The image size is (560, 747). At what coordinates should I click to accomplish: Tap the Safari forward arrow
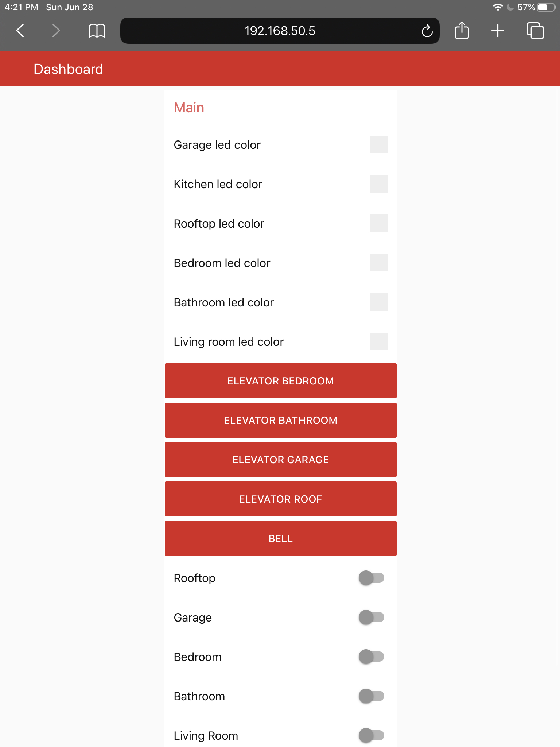coord(56,31)
